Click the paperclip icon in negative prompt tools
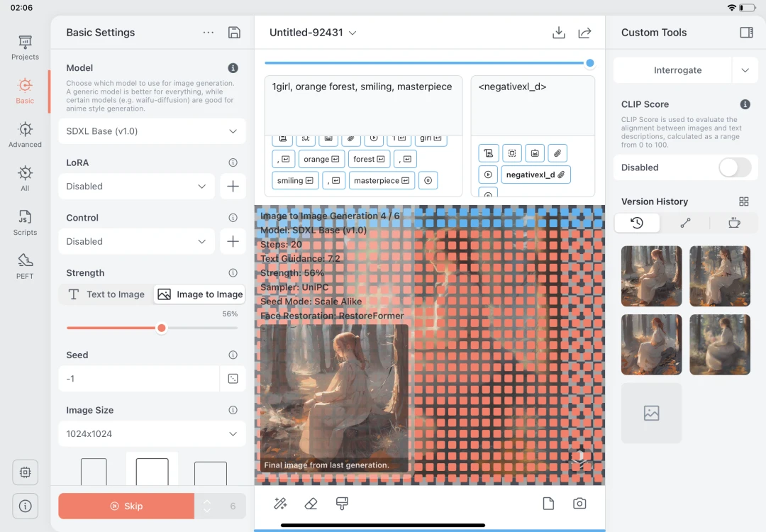Image resolution: width=766 pixels, height=532 pixels. click(557, 153)
